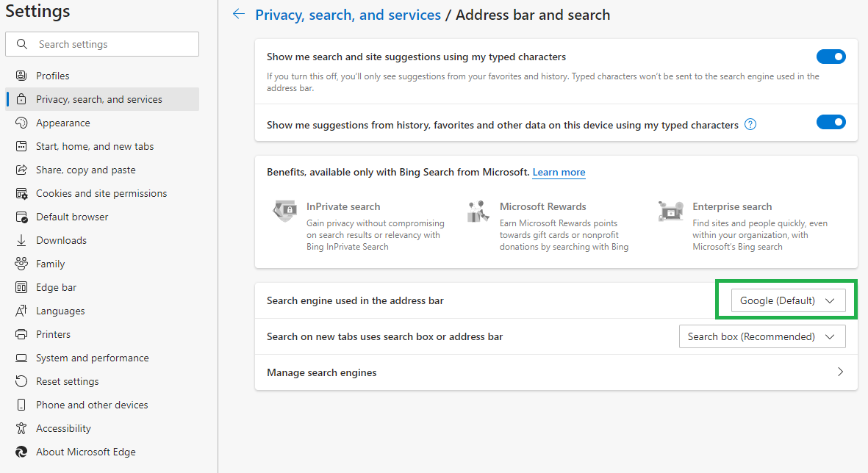Click the System and performance icon

21,358
